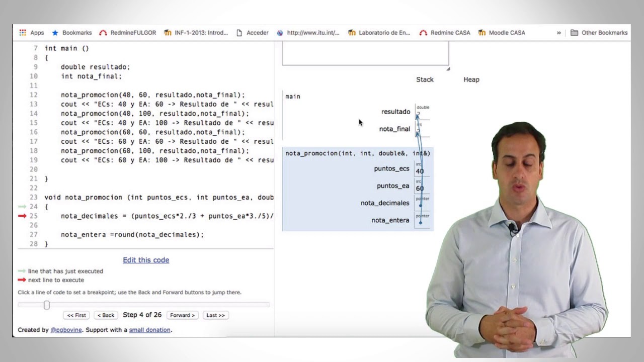Click the nota_entera pointer variable

pos(390,220)
